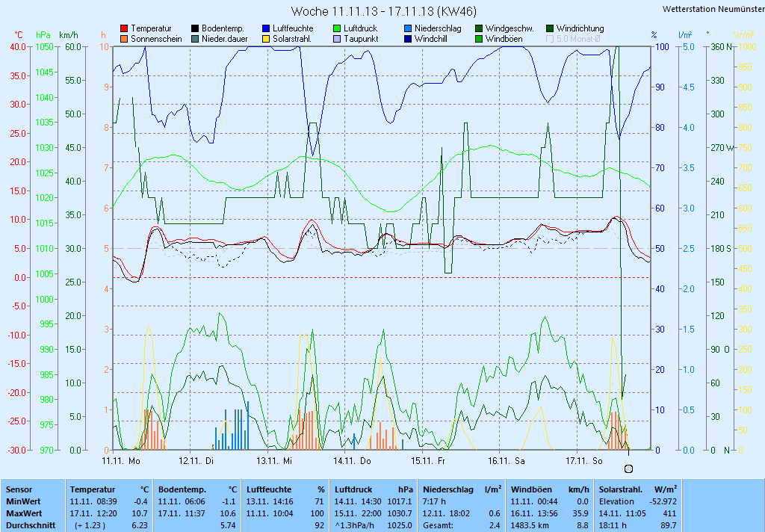Click the small circle marker below the chart
Image resolution: width=765 pixels, height=532 pixels.
coord(628,468)
